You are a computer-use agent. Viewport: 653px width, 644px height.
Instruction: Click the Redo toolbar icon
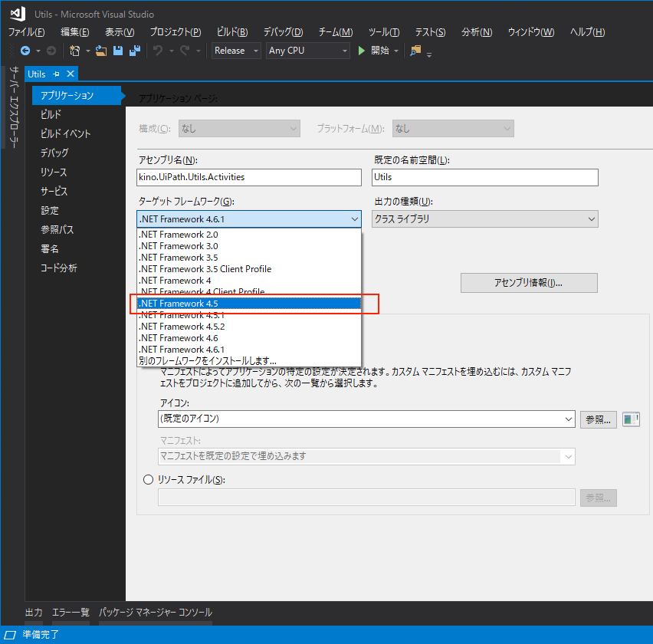point(185,51)
